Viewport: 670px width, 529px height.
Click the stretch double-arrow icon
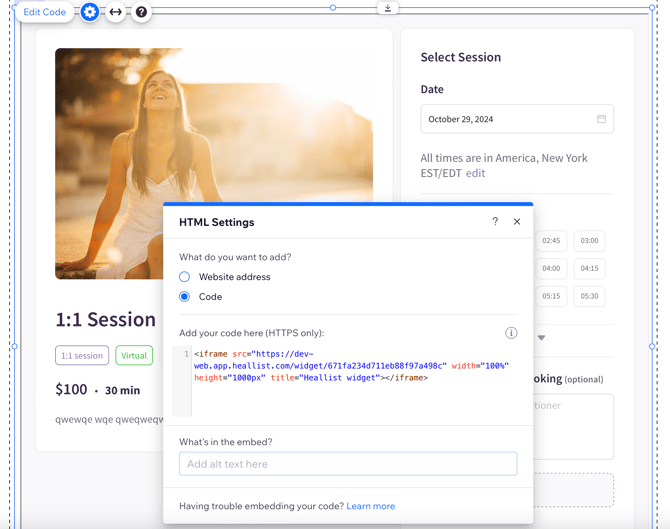point(116,12)
